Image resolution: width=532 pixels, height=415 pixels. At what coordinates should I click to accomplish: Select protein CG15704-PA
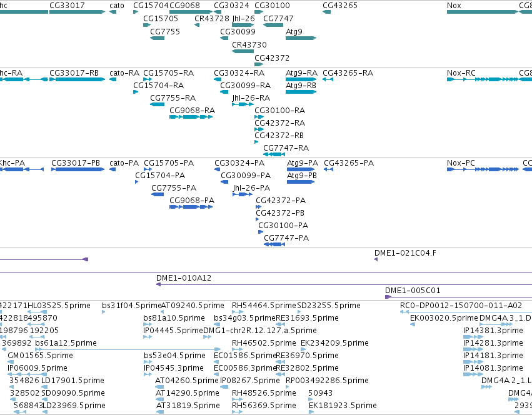pyautogui.click(x=160, y=176)
